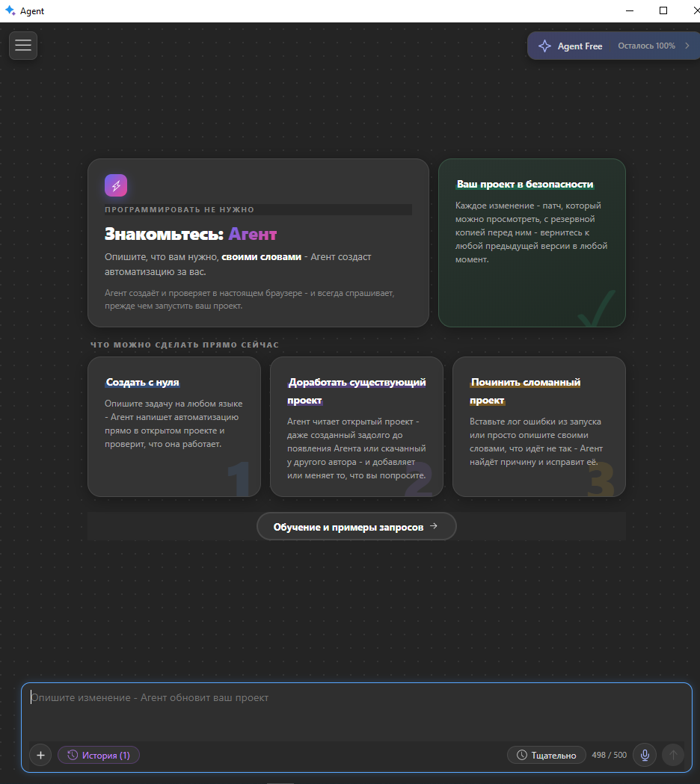Select 'Доработать существующий проект' card
The height and width of the screenshot is (784, 700).
pyautogui.click(x=356, y=427)
